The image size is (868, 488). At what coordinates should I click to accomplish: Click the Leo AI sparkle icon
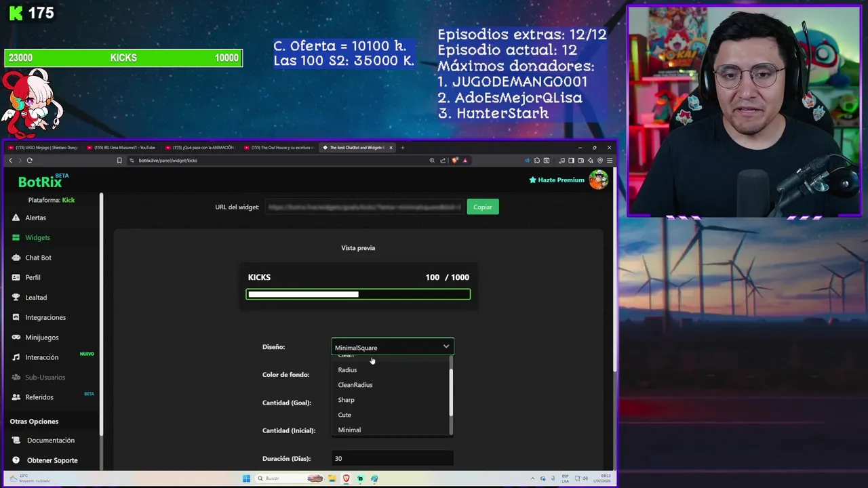tap(591, 161)
